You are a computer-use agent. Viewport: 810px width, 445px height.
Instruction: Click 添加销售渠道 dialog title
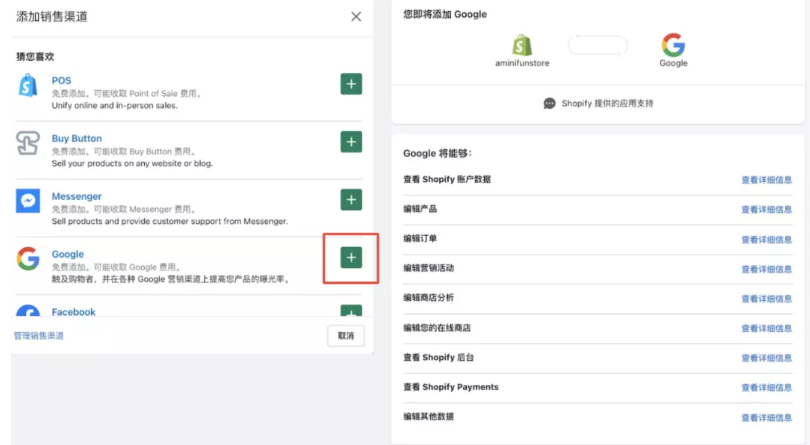tap(52, 17)
